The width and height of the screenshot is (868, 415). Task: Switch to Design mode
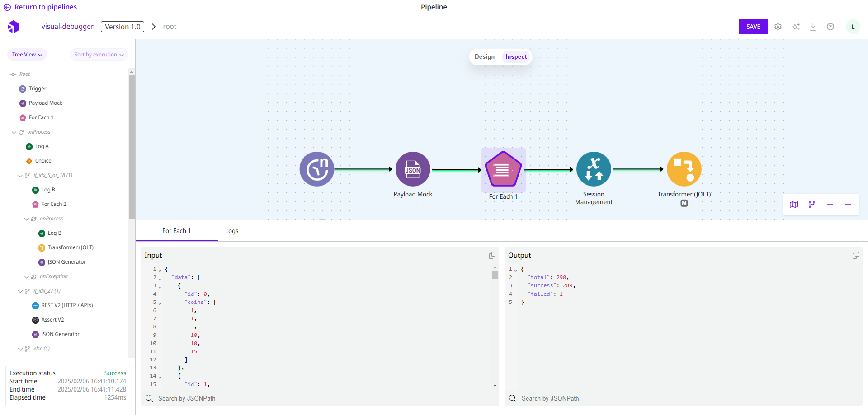(x=485, y=57)
